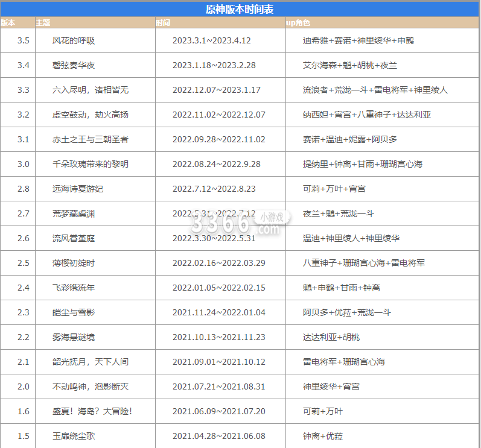Click date 2022.7.12~2022.8.23

click(214, 189)
